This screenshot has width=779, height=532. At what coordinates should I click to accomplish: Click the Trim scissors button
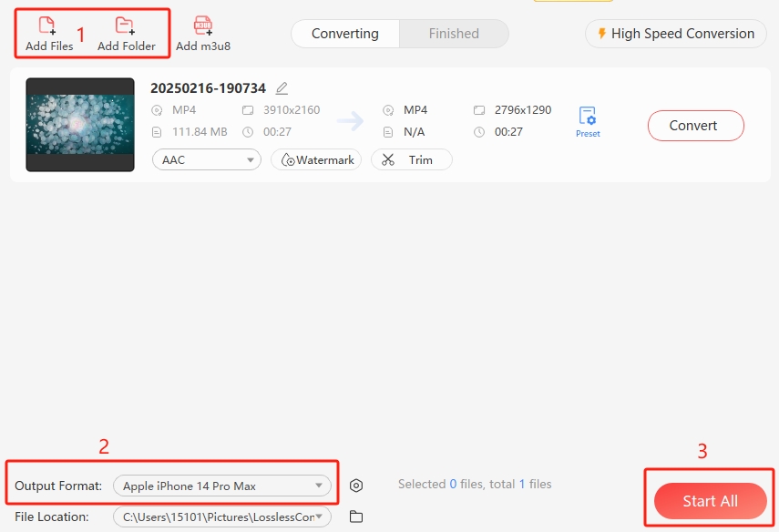[x=411, y=159]
